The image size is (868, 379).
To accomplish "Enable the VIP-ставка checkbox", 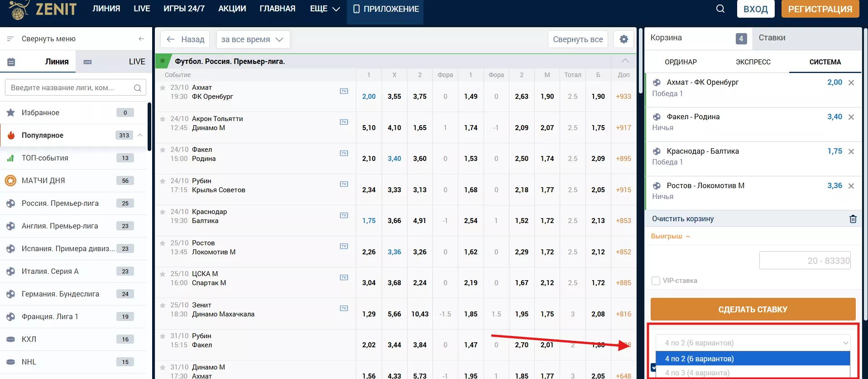I will coord(656,281).
